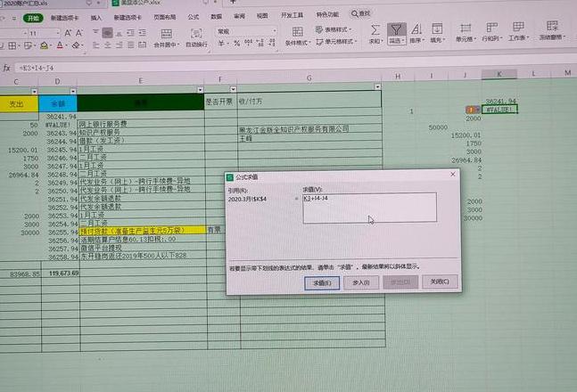This screenshot has width=577, height=392.
Task: Switch to the 视图 ribbon tab
Action: point(262,15)
